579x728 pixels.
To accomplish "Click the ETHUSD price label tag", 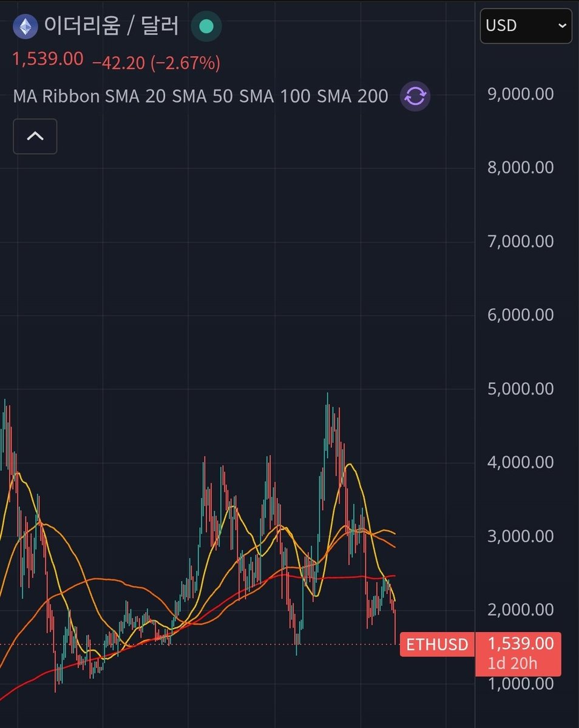I will (x=438, y=644).
